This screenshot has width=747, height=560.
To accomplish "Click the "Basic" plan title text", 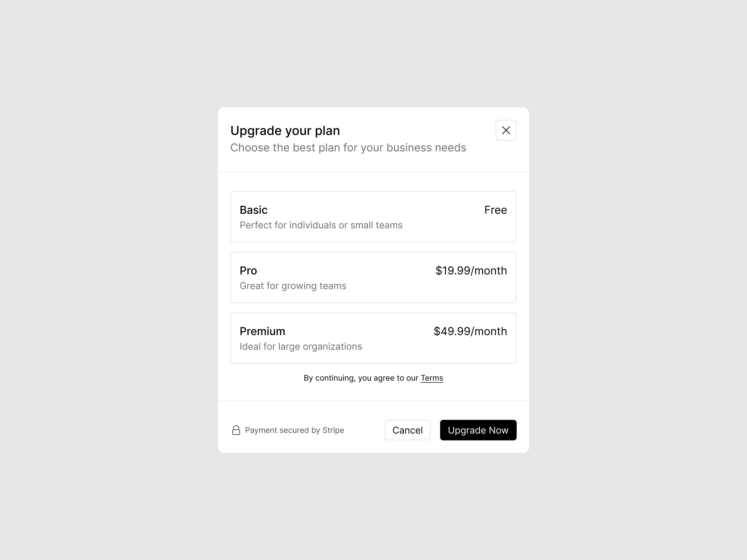I will click(x=254, y=210).
